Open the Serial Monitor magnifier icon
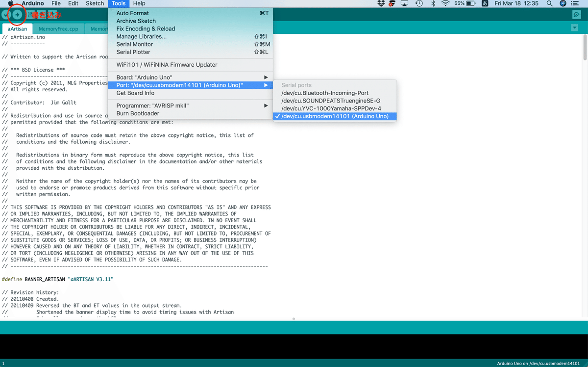 pyautogui.click(x=576, y=15)
